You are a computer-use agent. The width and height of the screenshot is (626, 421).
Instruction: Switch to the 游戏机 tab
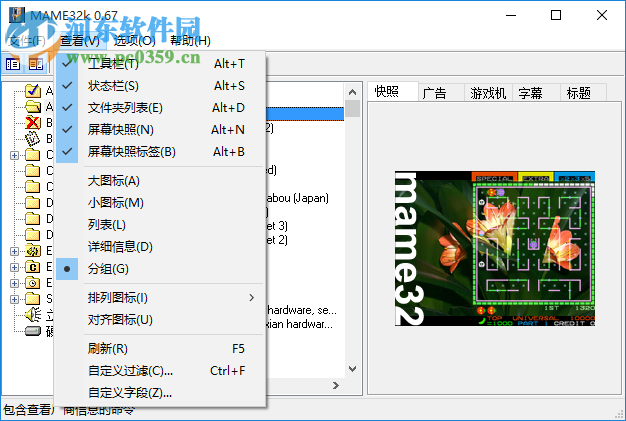(x=488, y=93)
